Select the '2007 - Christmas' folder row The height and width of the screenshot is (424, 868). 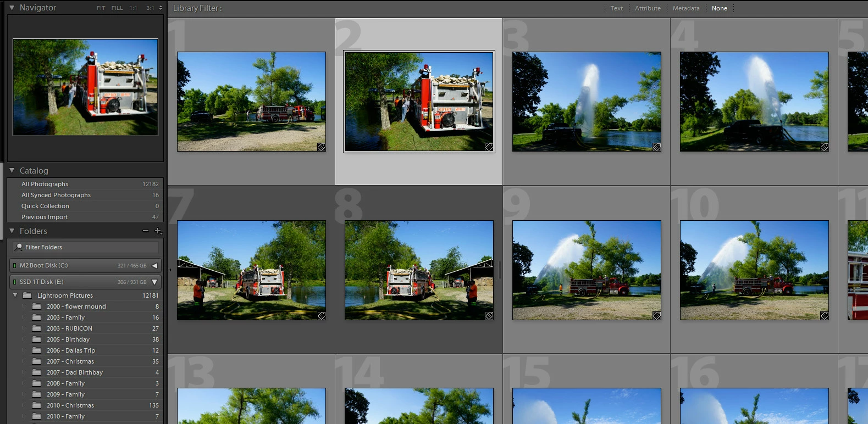[x=85, y=361]
